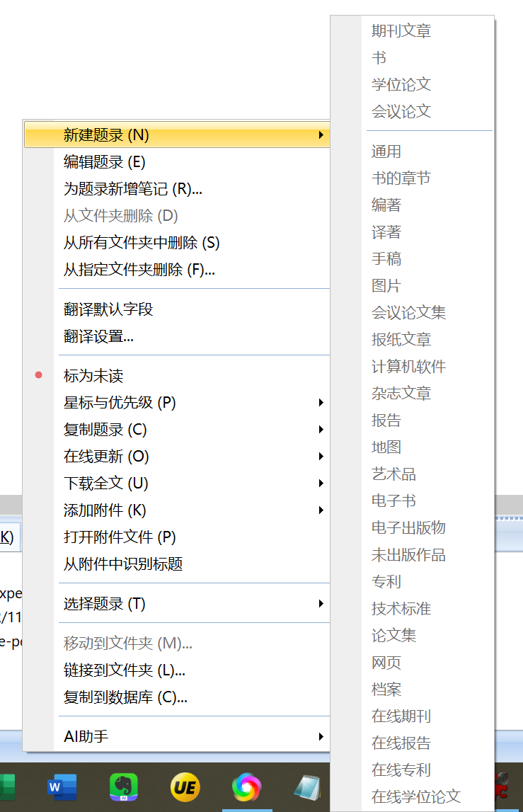523x812 pixels.
Task: Click 为题录新增笔记 (R)... menu entry
Action: click(133, 189)
